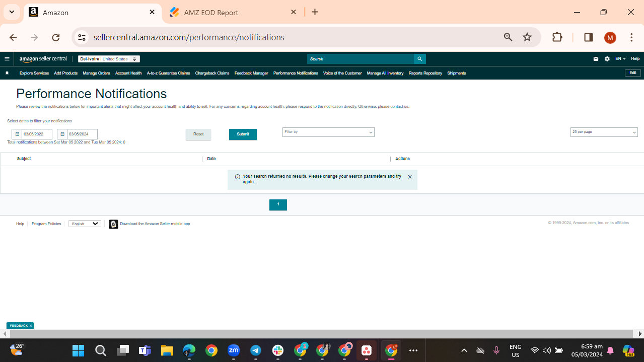Click the bookmark flag icon in nav bar
Image resolution: width=644 pixels, height=362 pixels.
coord(7,73)
